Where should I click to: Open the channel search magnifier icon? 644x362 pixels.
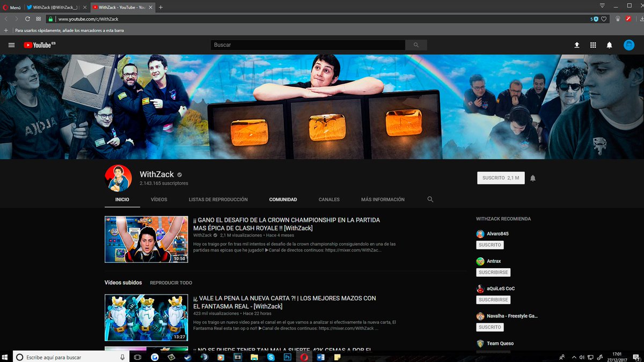(430, 199)
